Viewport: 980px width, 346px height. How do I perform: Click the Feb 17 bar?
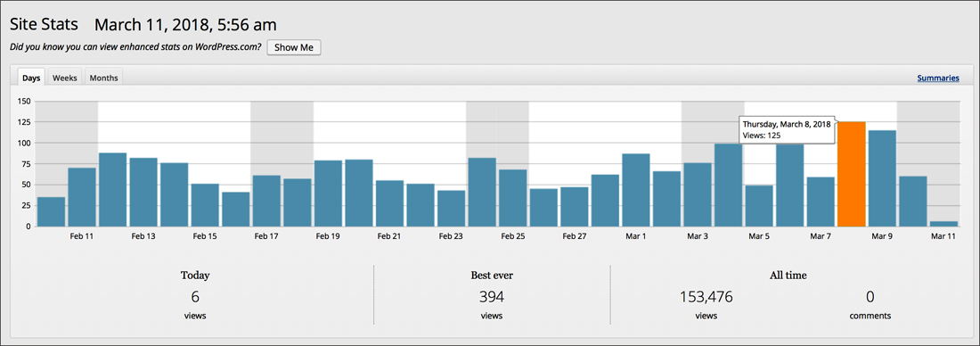[266, 201]
